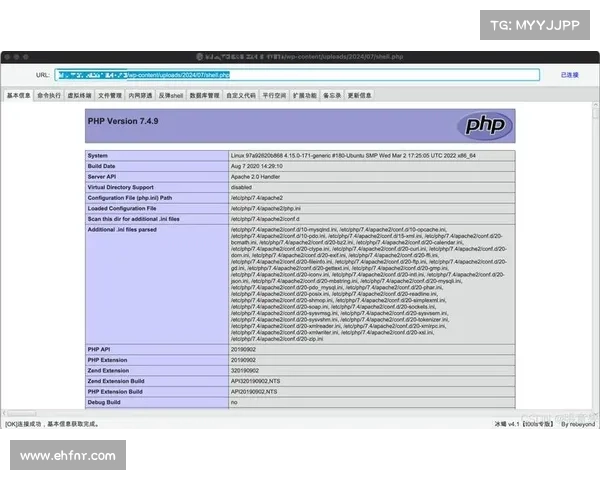600x480 pixels.
Task: Open the 扩展功能 tab
Action: coord(304,95)
